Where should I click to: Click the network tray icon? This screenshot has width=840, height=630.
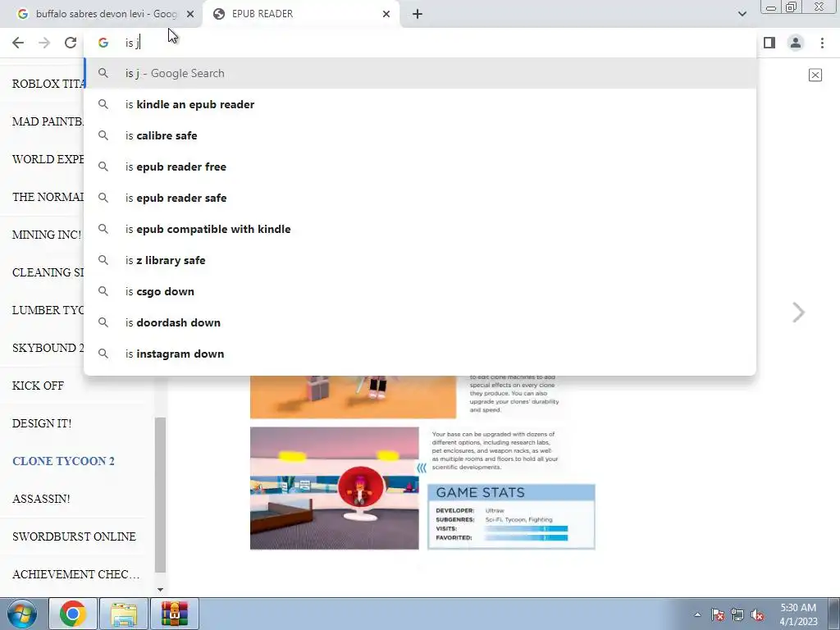coord(737,614)
